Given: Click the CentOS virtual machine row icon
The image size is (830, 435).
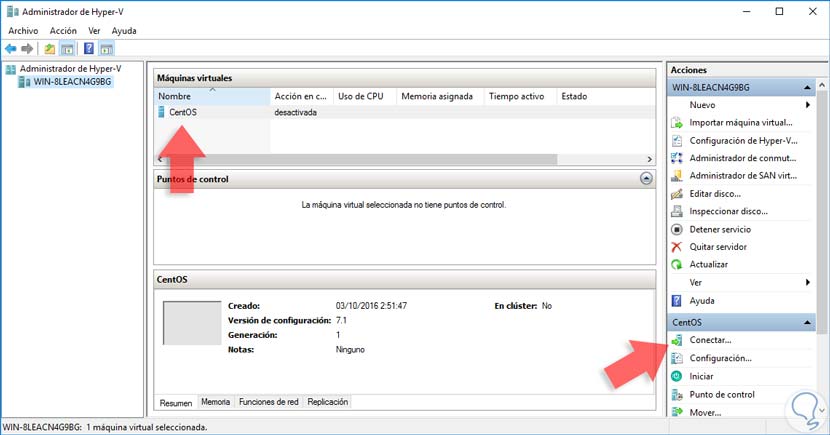Looking at the screenshot, I should click(x=161, y=112).
